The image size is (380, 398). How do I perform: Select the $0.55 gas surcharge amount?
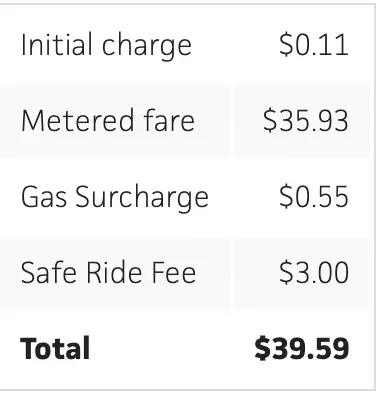click(x=314, y=196)
